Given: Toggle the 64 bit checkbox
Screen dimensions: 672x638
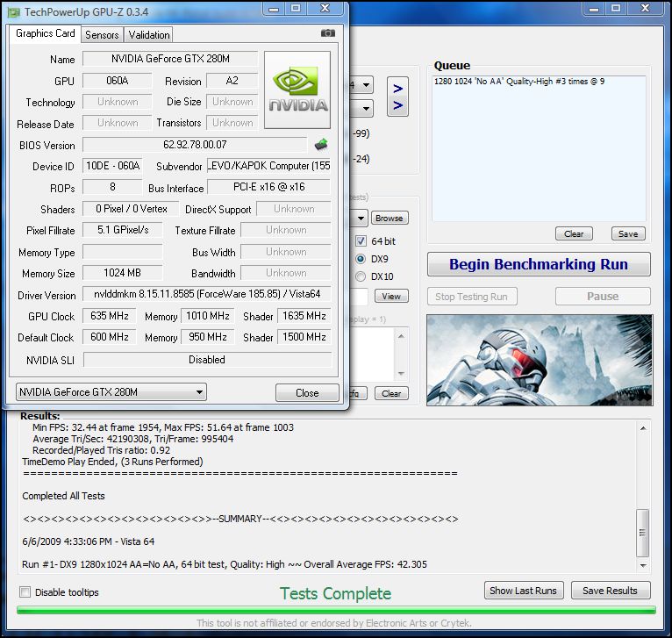Looking at the screenshot, I should point(361,241).
